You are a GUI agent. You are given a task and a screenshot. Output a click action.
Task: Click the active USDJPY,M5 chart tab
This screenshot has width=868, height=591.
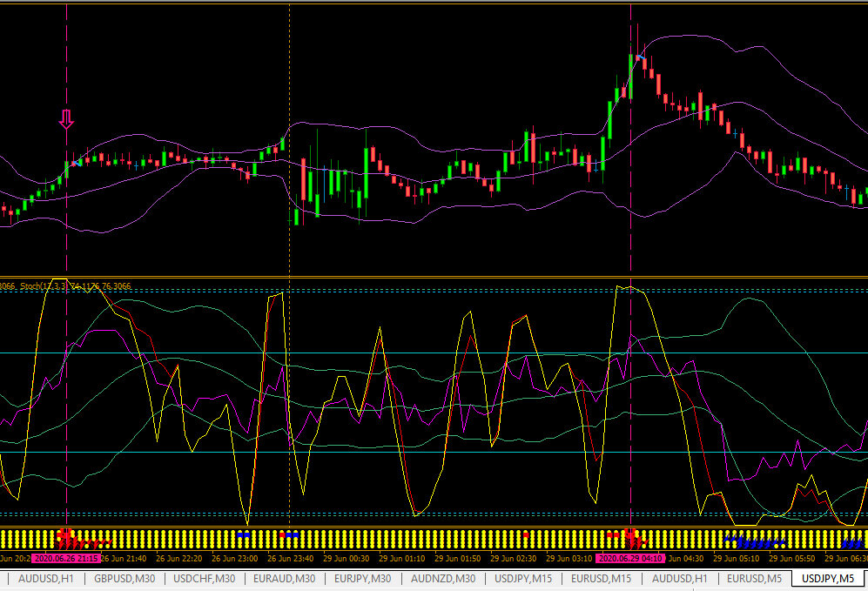point(828,579)
